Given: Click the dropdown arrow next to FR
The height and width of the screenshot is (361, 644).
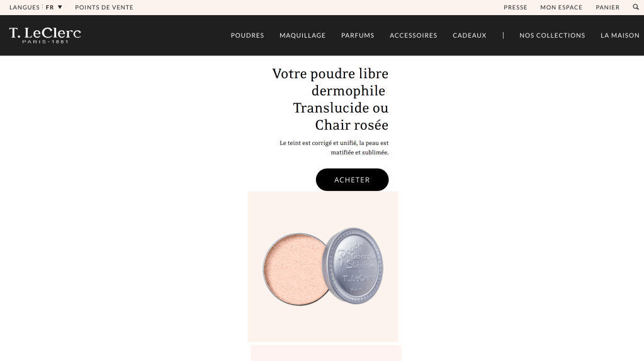Looking at the screenshot, I should click(x=60, y=7).
